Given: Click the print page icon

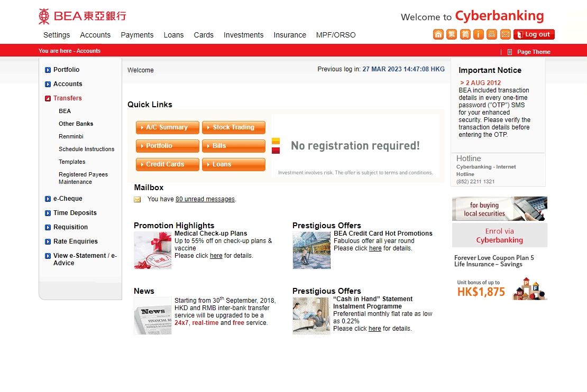Looking at the screenshot, I should tap(492, 34).
